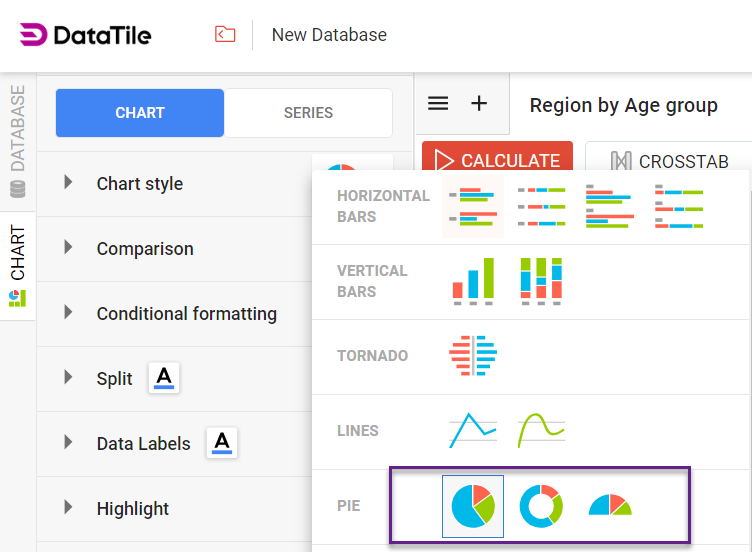Select the first horizontal bars chart icon

click(x=473, y=205)
